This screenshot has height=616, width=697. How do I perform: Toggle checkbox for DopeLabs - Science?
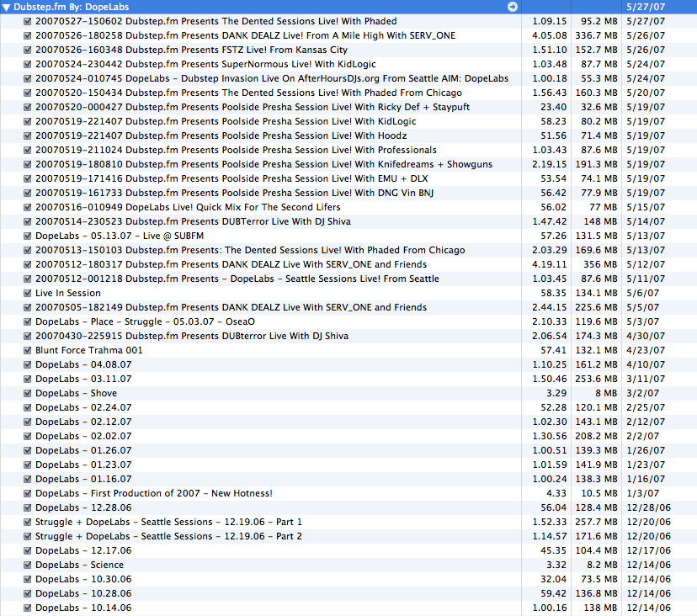click(27, 565)
